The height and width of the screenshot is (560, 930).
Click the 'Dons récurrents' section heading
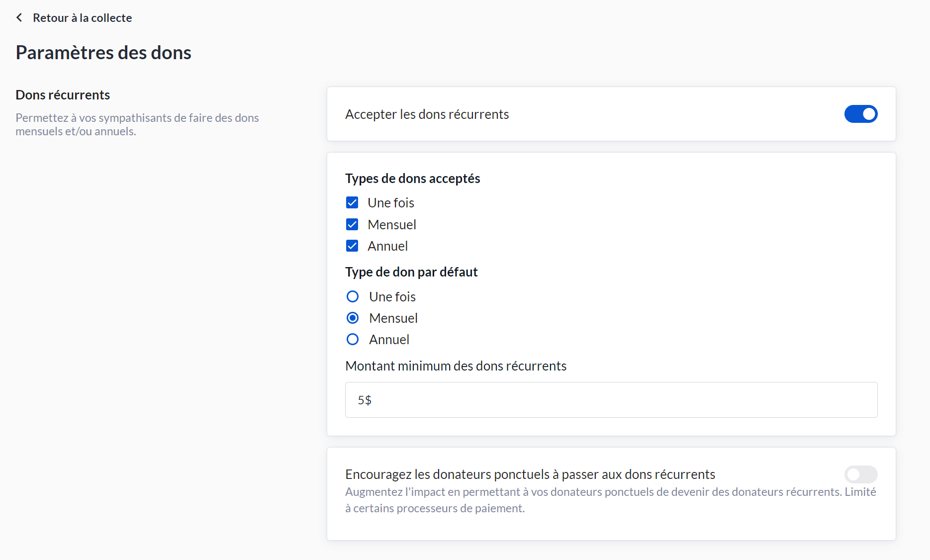click(63, 94)
